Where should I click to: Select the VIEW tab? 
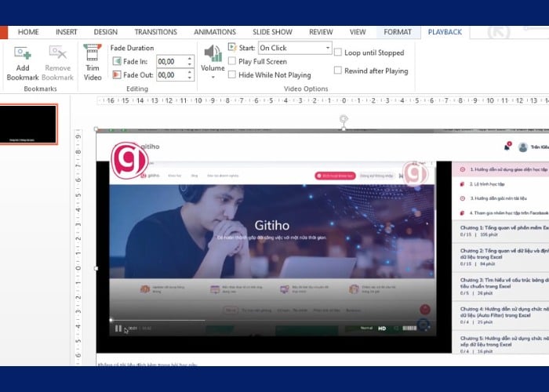[x=358, y=32]
